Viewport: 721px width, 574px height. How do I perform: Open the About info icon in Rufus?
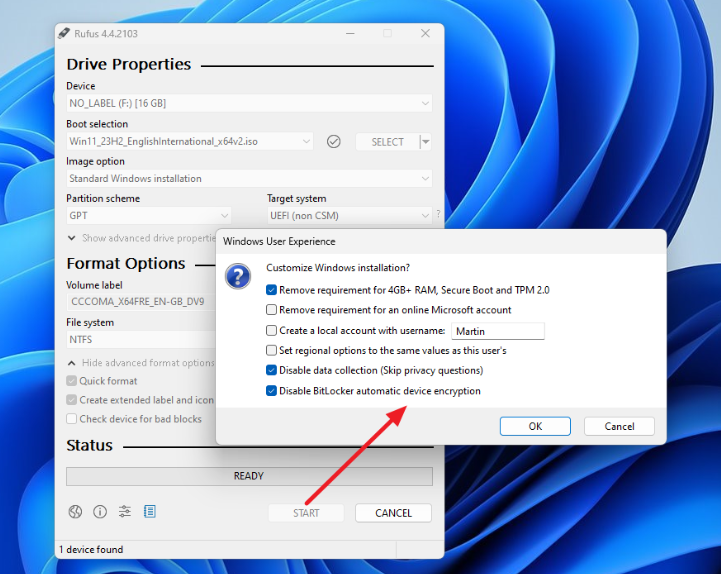100,511
